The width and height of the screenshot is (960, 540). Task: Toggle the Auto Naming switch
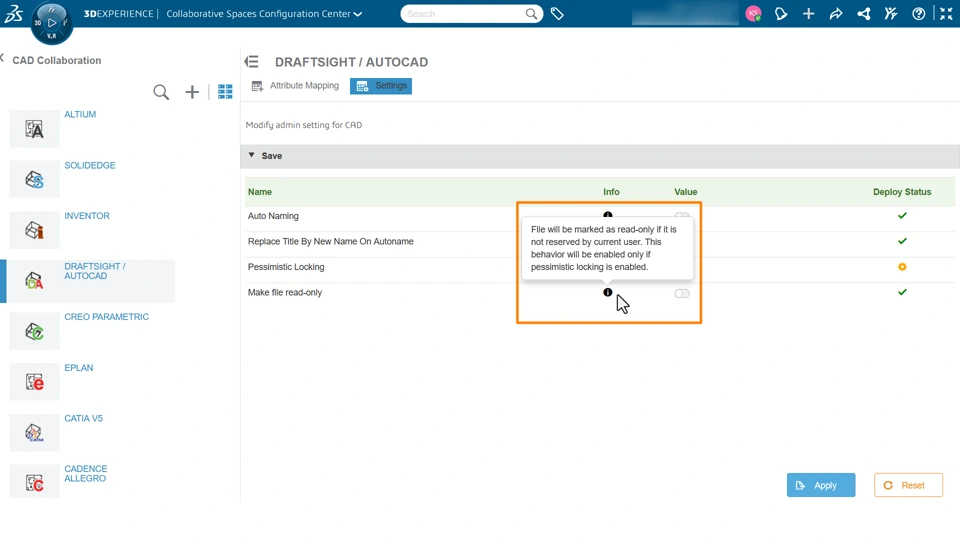pyautogui.click(x=681, y=215)
